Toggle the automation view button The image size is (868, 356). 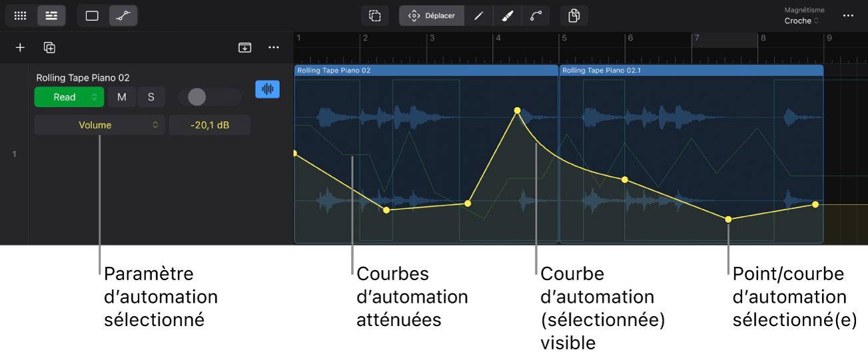point(123,15)
